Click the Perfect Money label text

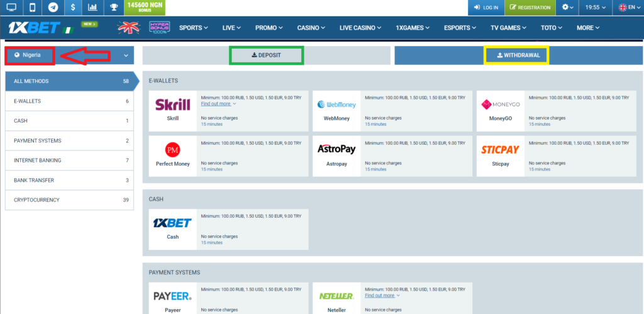(x=173, y=164)
